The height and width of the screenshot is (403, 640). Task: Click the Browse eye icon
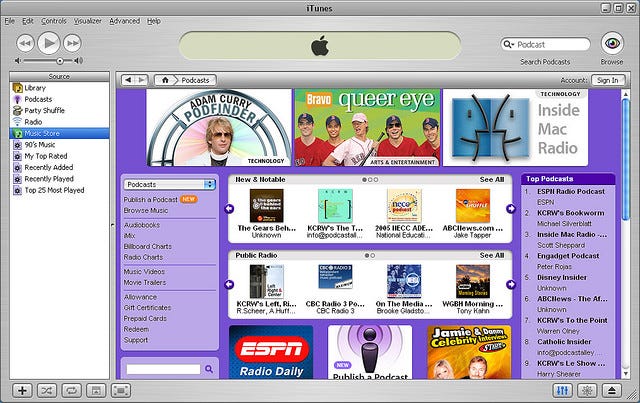pyautogui.click(x=612, y=43)
